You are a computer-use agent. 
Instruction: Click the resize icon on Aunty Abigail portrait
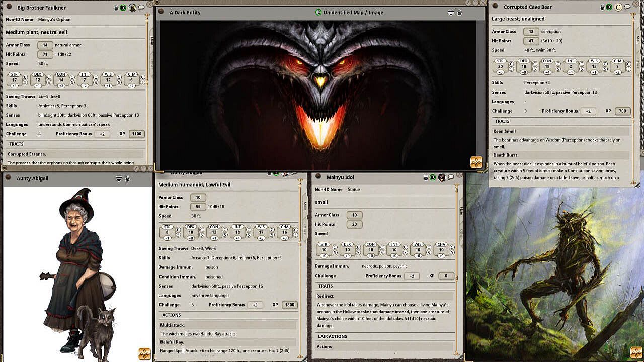(x=144, y=353)
